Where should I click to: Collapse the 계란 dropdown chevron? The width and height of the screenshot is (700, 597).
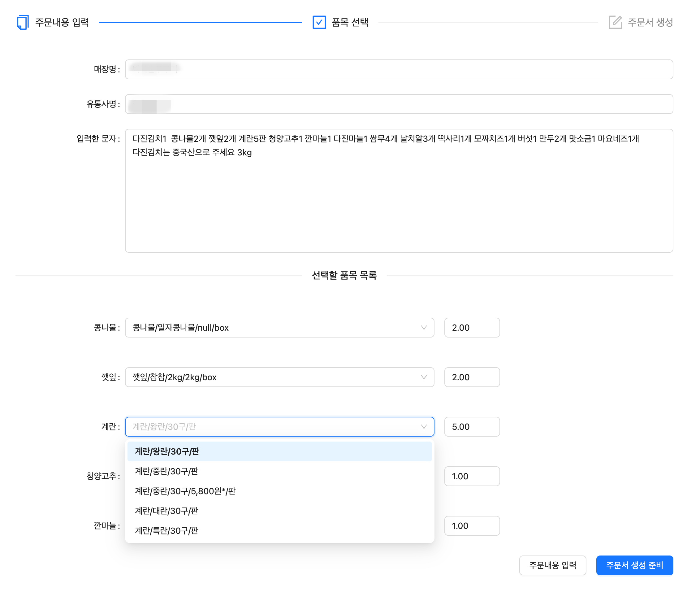click(x=424, y=427)
